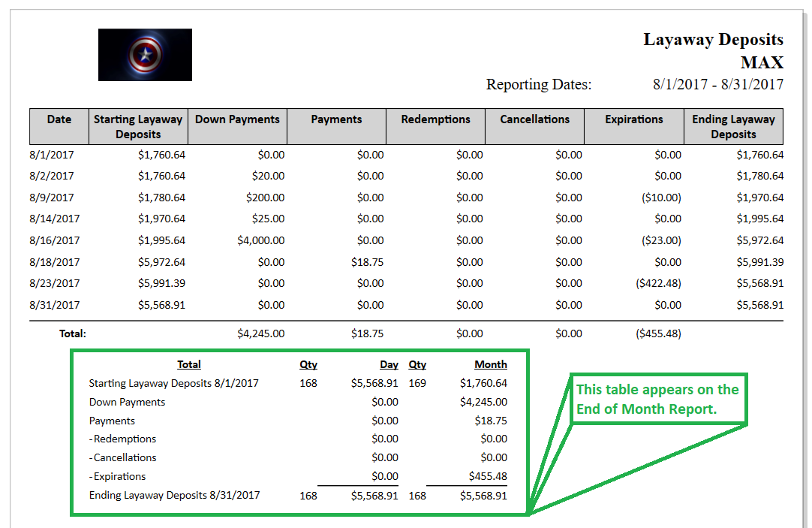Click the Payments column header
The height and width of the screenshot is (528, 812).
pos(337,126)
